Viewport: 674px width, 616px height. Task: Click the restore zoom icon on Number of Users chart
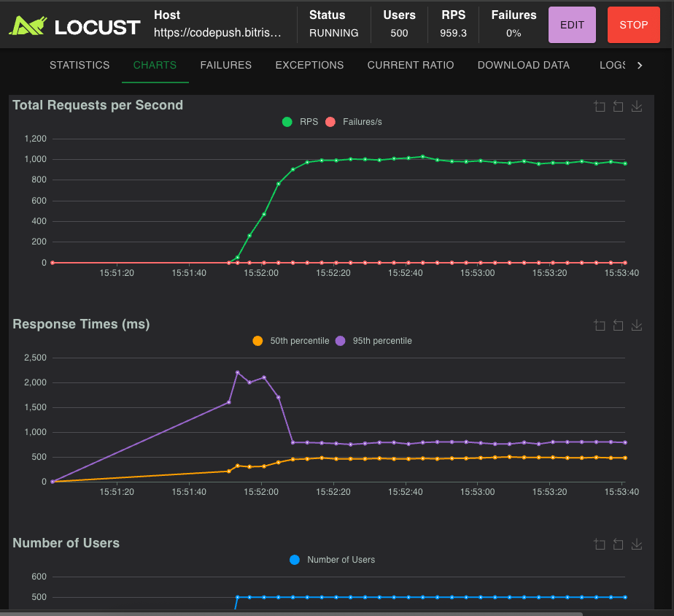[x=618, y=544]
